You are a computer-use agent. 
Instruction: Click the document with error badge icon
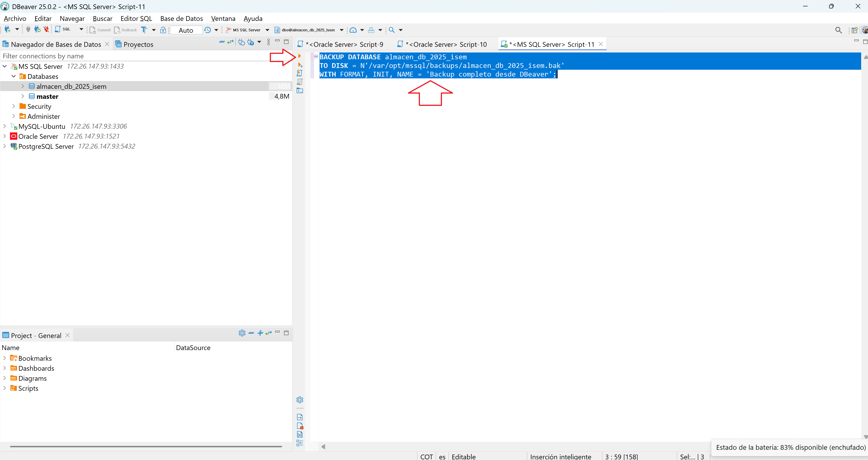300,426
